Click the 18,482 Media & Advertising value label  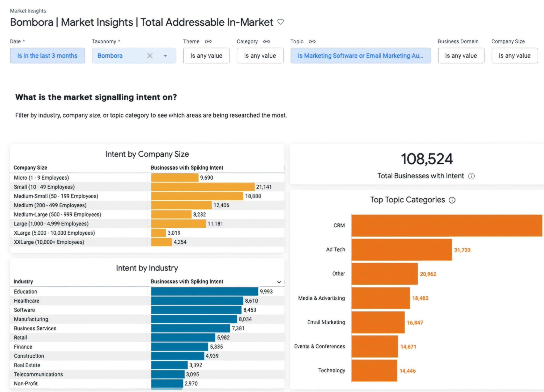click(x=420, y=298)
